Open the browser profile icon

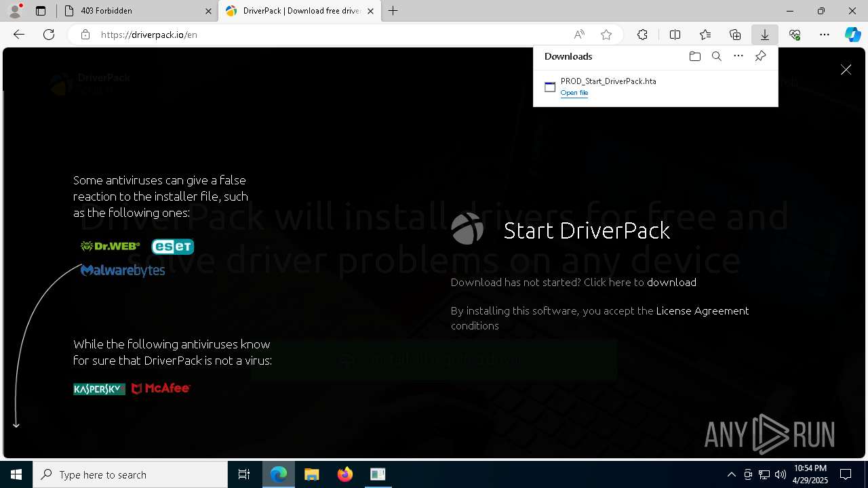pos(15,11)
